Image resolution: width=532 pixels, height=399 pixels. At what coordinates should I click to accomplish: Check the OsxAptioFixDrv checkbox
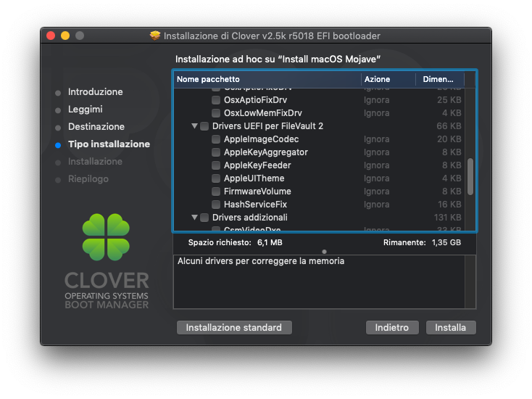(216, 100)
